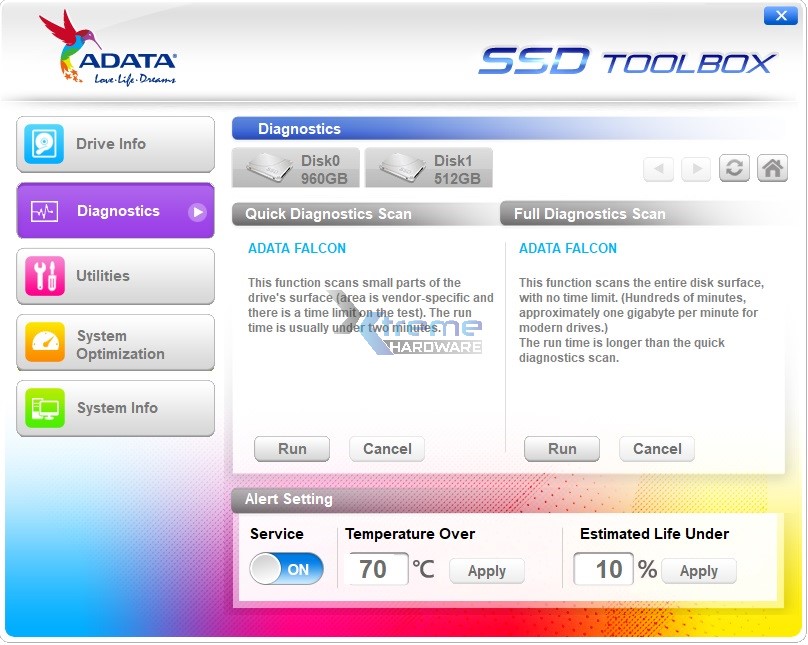
Task: Run the Full Diagnostics Scan
Action: [562, 449]
